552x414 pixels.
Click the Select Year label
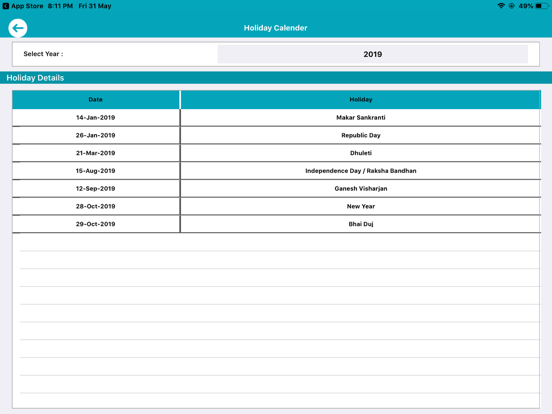(x=43, y=54)
